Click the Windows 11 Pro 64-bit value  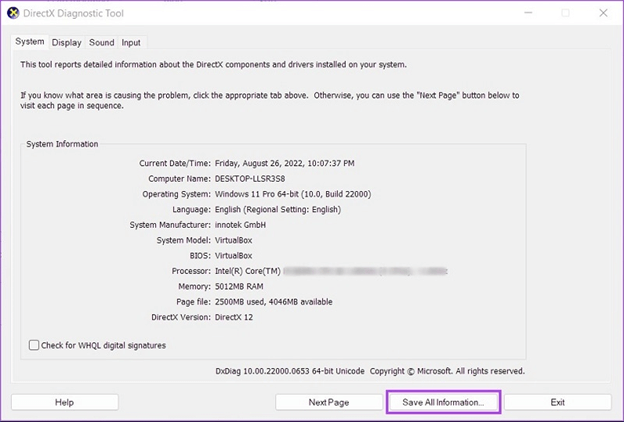pos(293,194)
